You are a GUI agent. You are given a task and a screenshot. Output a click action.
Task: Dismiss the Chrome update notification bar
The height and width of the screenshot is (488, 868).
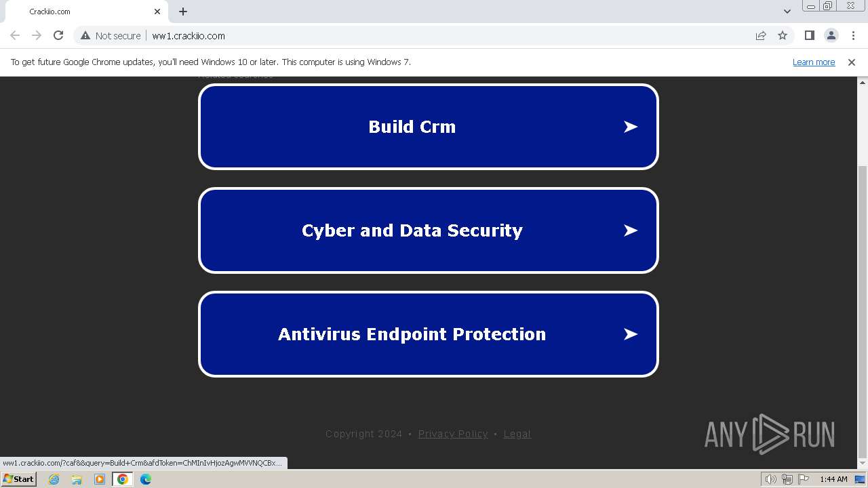pos(852,62)
